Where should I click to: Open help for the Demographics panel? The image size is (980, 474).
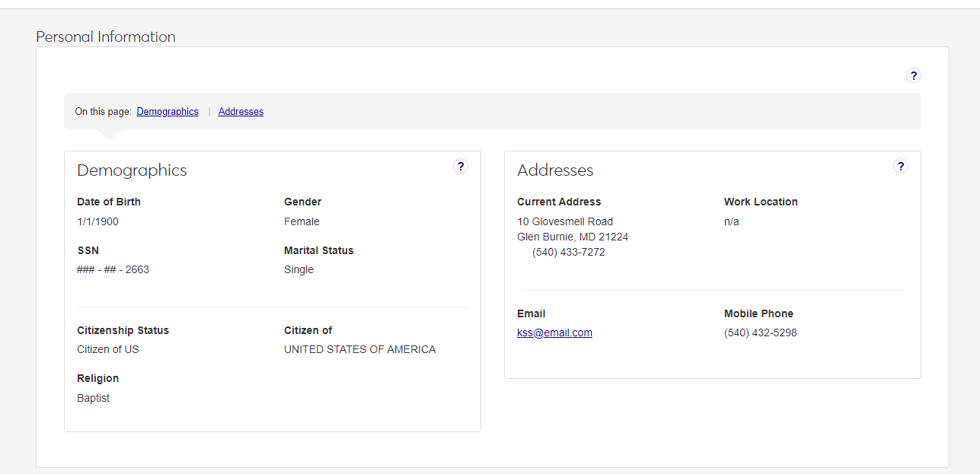460,166
